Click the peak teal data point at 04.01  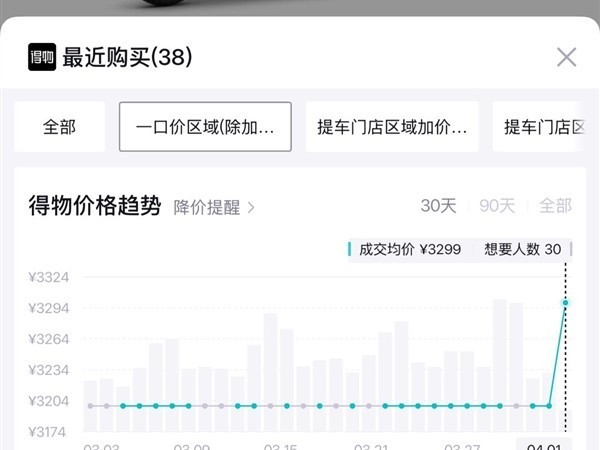(566, 302)
